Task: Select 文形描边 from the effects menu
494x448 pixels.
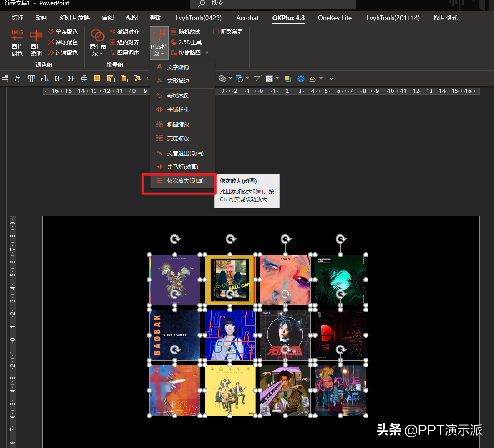Action: click(182, 81)
